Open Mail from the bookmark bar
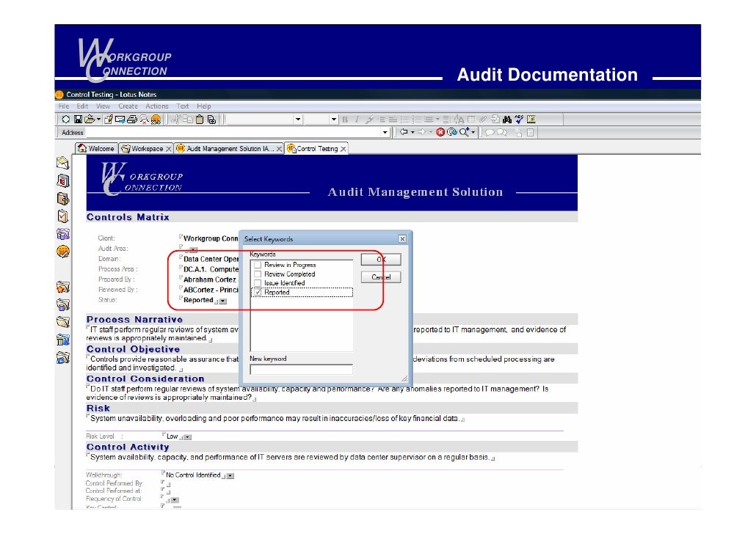This screenshot has width=756, height=534. coord(62,163)
